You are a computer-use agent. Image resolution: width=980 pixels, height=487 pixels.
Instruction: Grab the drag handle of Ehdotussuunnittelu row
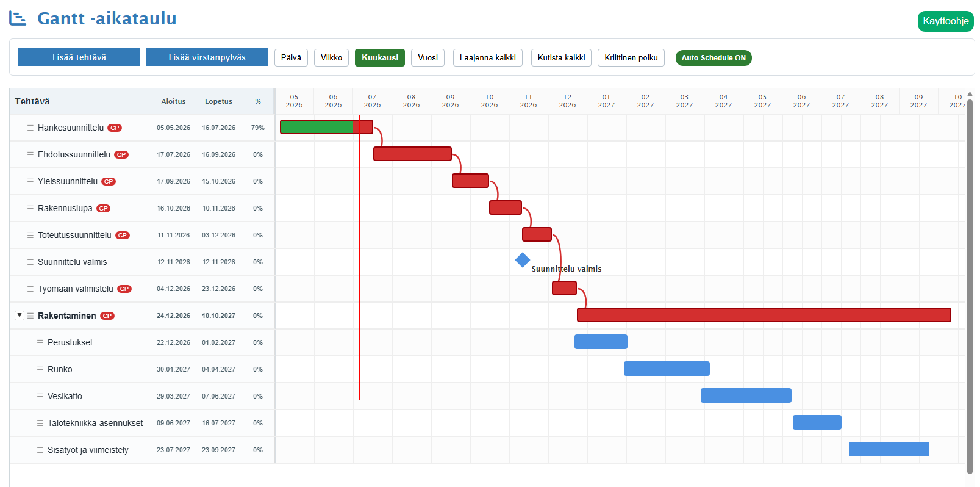tap(30, 154)
